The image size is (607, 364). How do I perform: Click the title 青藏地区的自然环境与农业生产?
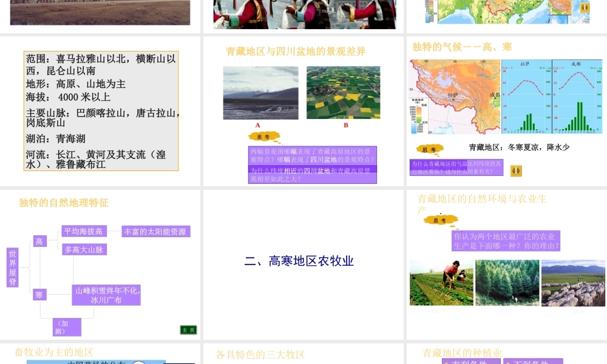coord(482,204)
